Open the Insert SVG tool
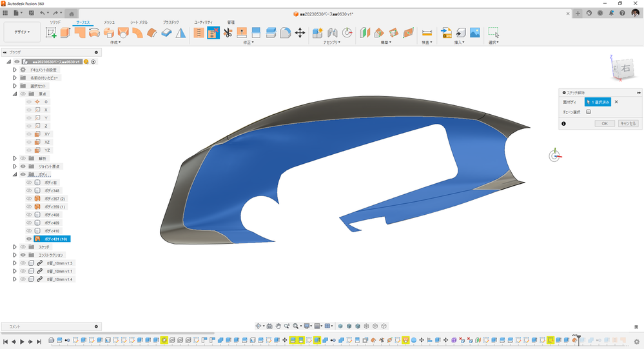 click(x=446, y=33)
